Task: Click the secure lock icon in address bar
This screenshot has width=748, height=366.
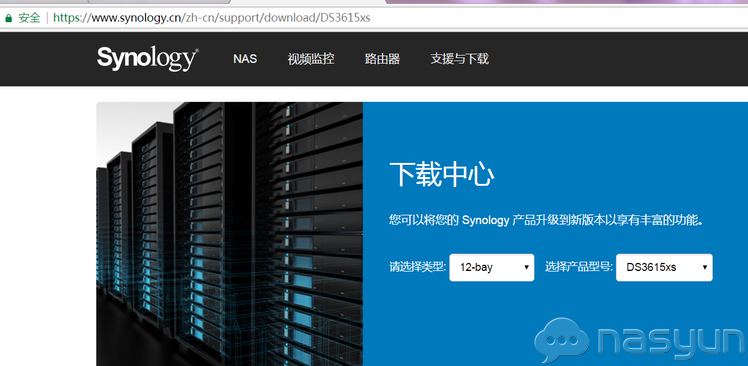Action: coord(8,19)
